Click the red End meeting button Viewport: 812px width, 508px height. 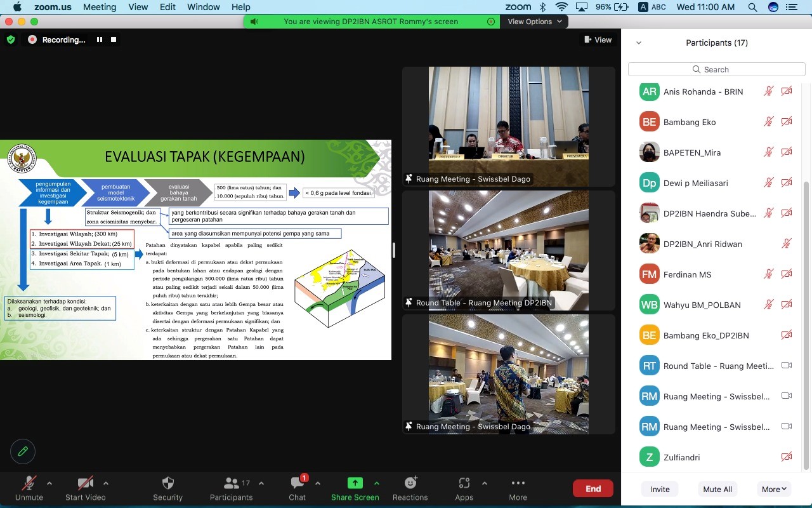point(593,488)
